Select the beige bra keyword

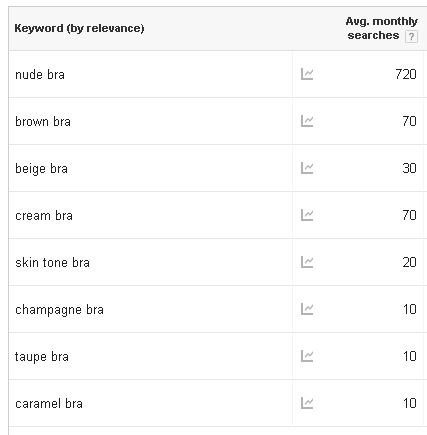tap(41, 169)
